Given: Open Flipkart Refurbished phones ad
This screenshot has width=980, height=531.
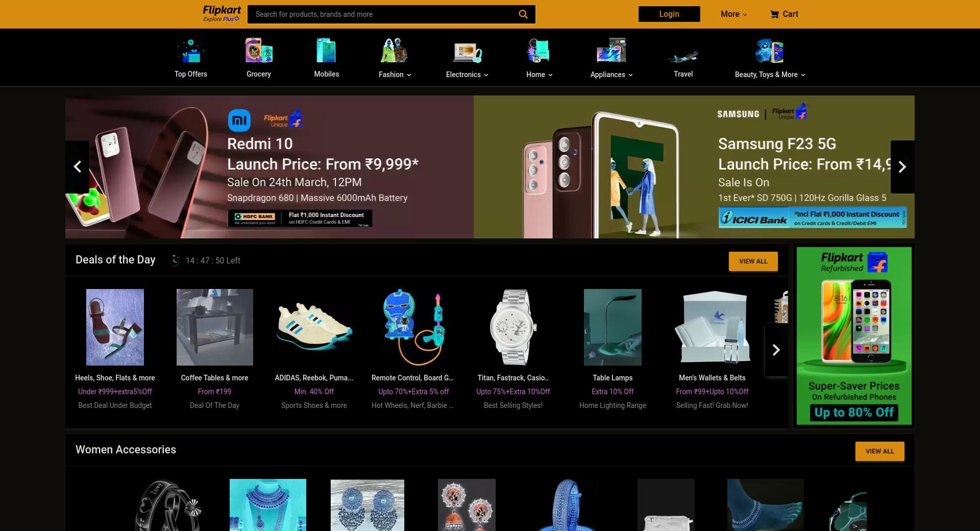Looking at the screenshot, I should (x=854, y=336).
